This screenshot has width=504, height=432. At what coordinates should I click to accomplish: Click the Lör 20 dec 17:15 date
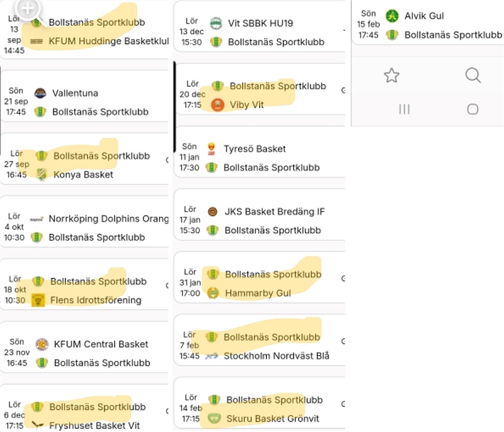pyautogui.click(x=192, y=94)
